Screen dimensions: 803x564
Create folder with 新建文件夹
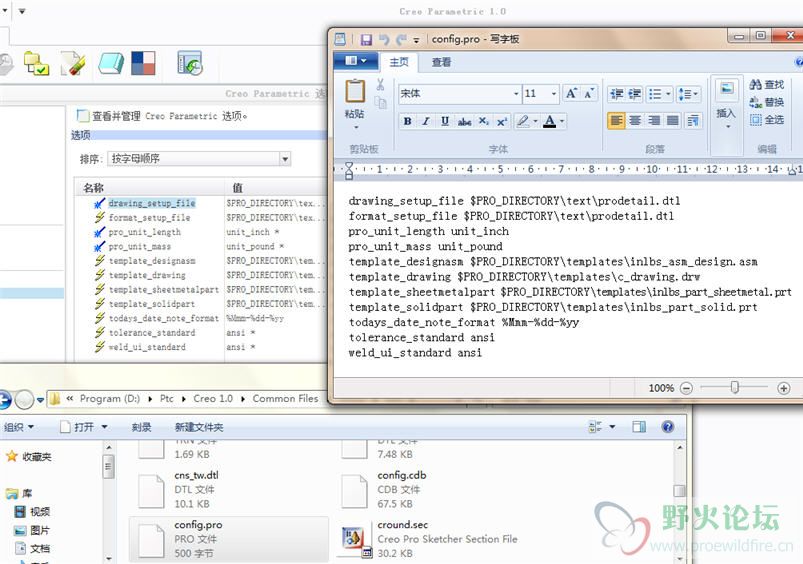click(199, 427)
